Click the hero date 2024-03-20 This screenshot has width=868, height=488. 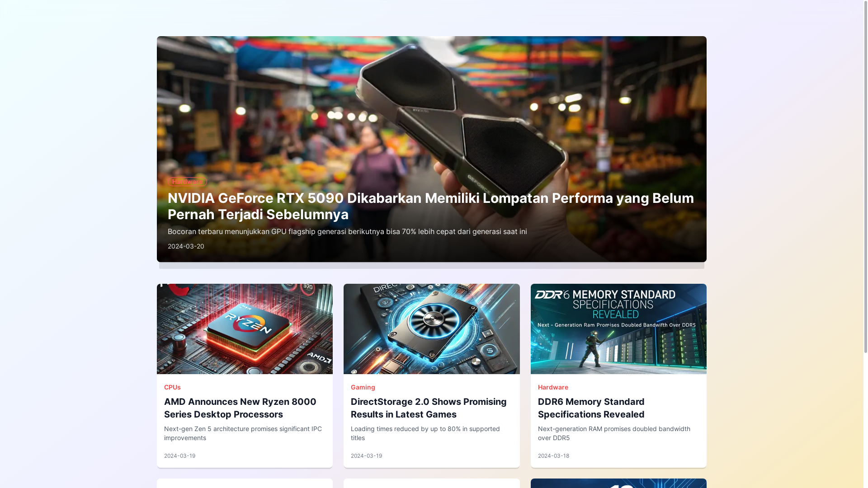pos(186,246)
